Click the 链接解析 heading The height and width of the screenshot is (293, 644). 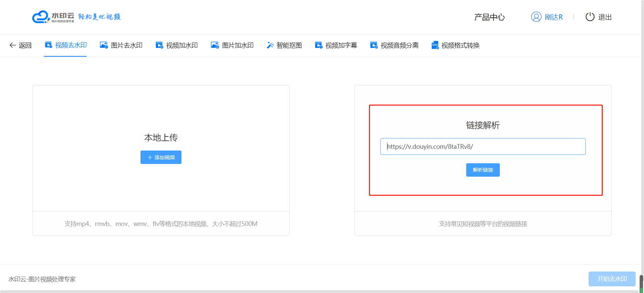483,125
